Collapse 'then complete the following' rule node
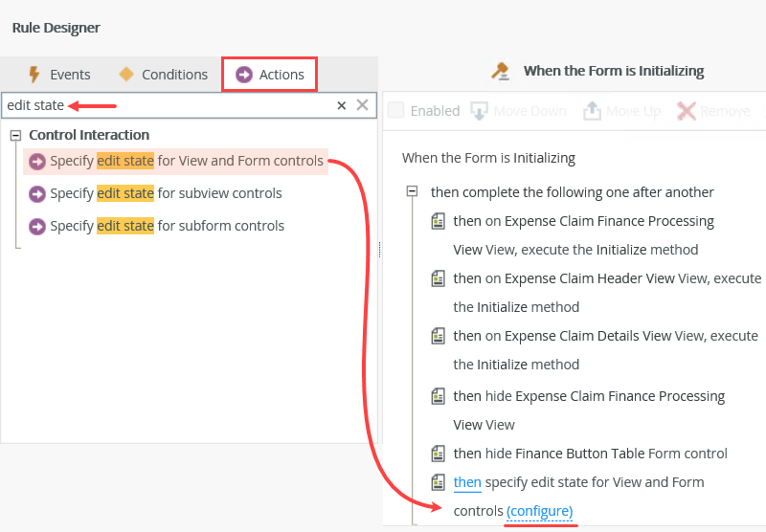This screenshot has width=766, height=532. tap(412, 192)
